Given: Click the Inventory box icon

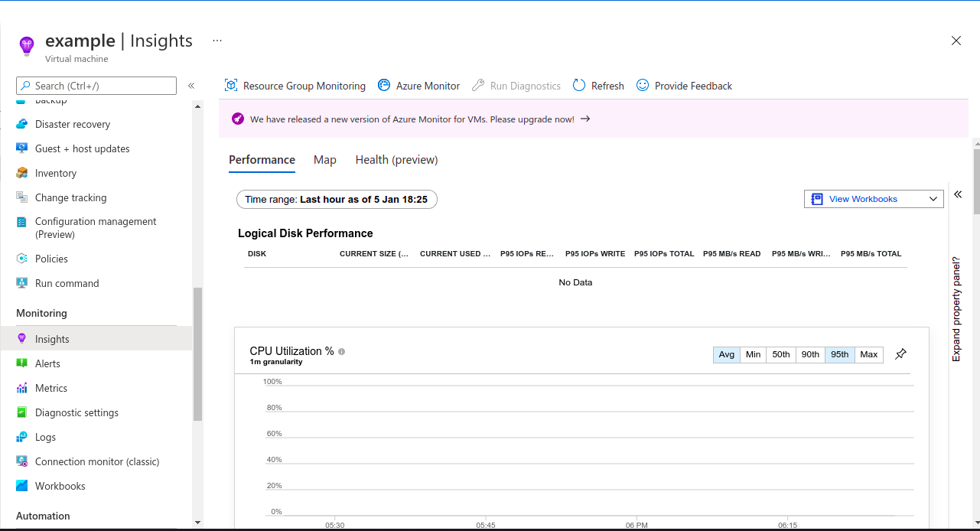Looking at the screenshot, I should tap(21, 173).
